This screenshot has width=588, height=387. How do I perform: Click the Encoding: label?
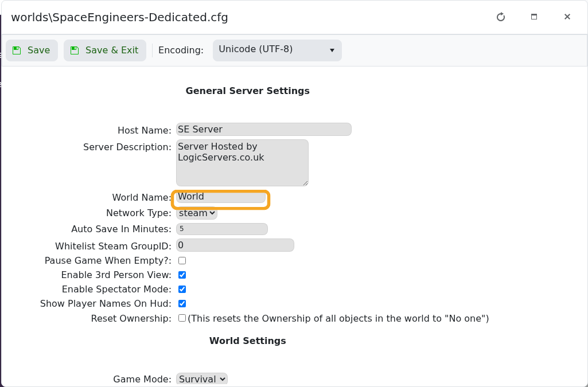coord(181,50)
